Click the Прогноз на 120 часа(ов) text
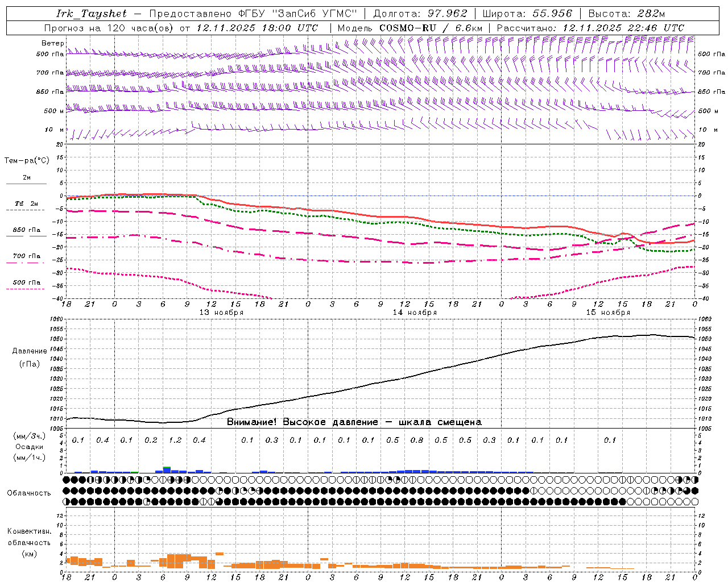Screen dimensions: 728x582 [109, 28]
